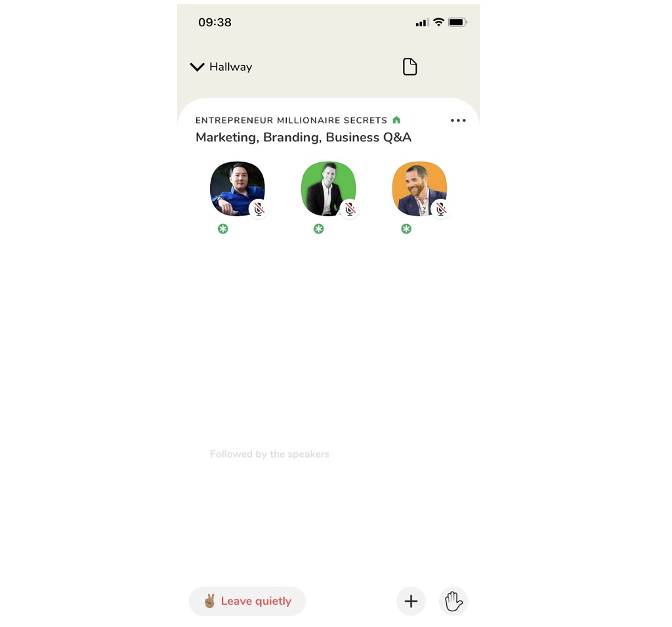Leave the room with Leave quietly

(x=247, y=601)
